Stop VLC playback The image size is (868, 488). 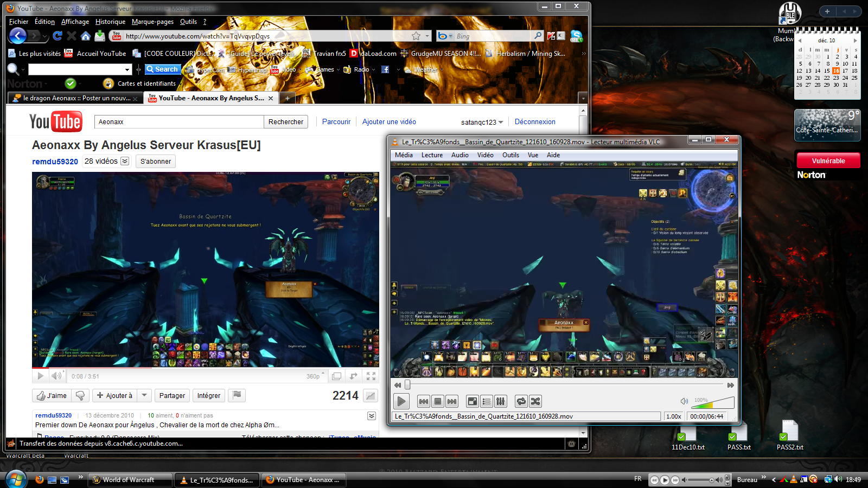(438, 401)
